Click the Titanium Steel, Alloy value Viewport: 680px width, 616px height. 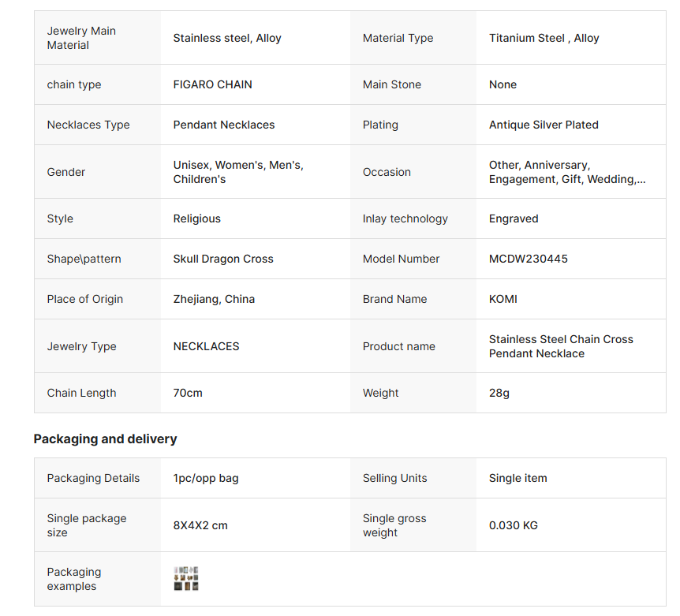click(544, 38)
